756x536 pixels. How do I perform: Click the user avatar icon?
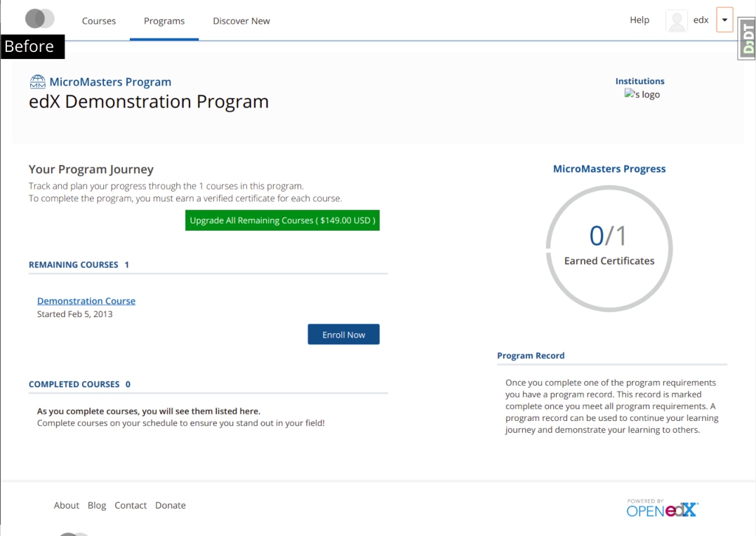(x=677, y=21)
